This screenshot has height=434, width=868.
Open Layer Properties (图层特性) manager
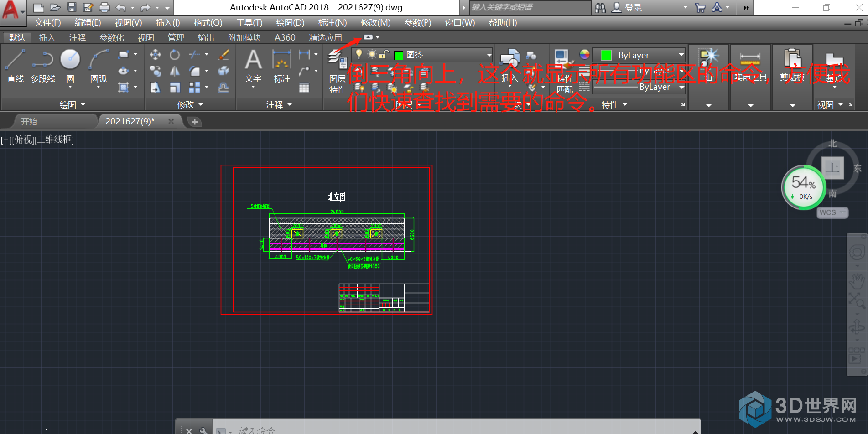point(338,72)
